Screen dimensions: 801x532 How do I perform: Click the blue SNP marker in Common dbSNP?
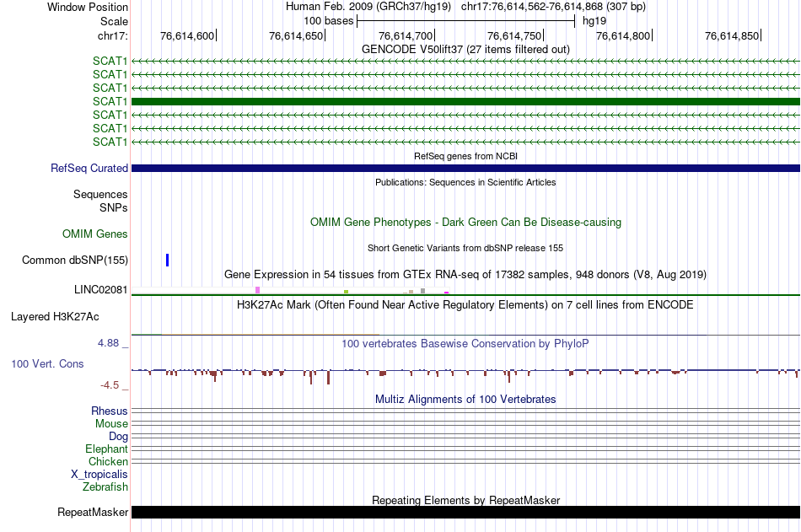(167, 261)
